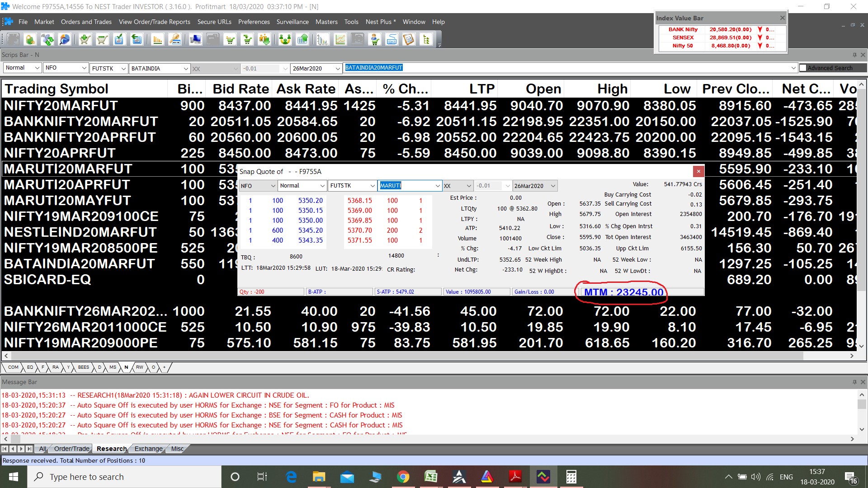Screen dimensions: 868x488
Task: Click the Trading Symbol column header
Action: coord(84,89)
